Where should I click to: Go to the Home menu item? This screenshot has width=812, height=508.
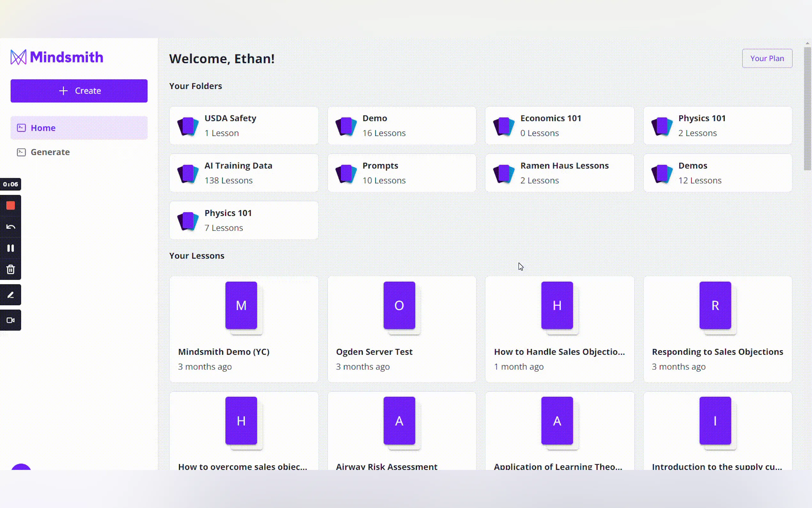pos(79,128)
